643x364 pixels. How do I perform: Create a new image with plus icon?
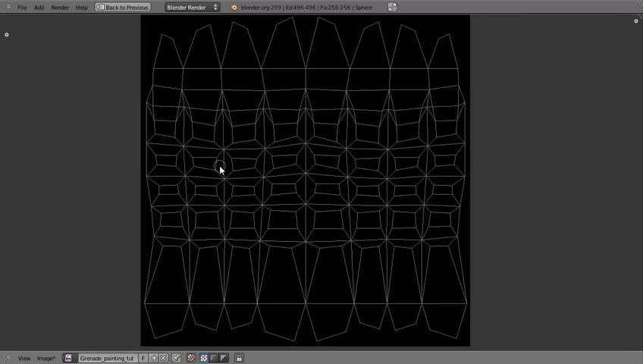tap(154, 358)
